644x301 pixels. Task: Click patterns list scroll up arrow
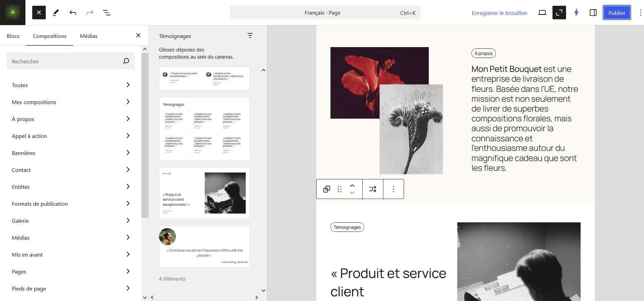pyautogui.click(x=263, y=70)
